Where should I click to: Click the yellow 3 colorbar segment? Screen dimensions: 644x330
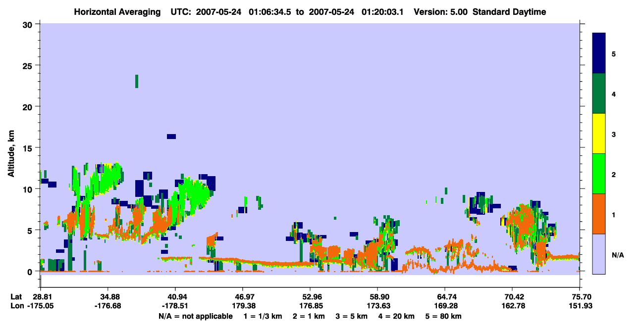pyautogui.click(x=599, y=134)
